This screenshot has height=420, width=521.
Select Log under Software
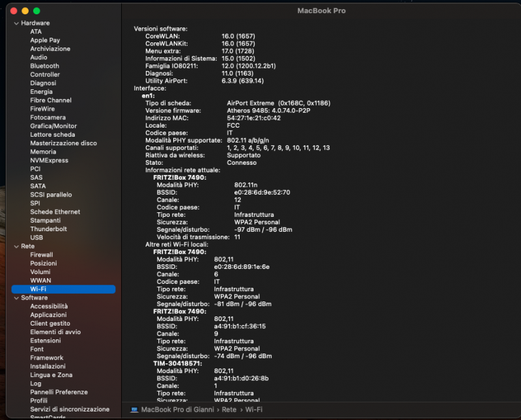(x=36, y=384)
